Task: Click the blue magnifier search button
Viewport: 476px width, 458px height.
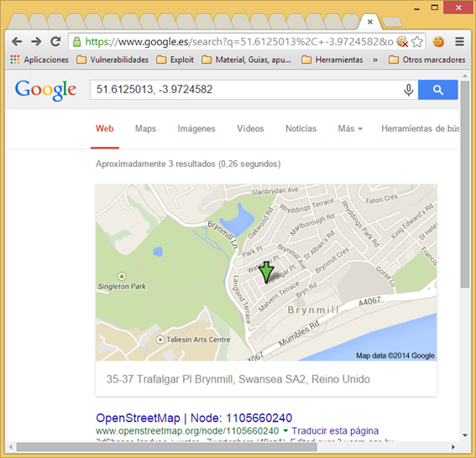Action: pyautogui.click(x=437, y=90)
